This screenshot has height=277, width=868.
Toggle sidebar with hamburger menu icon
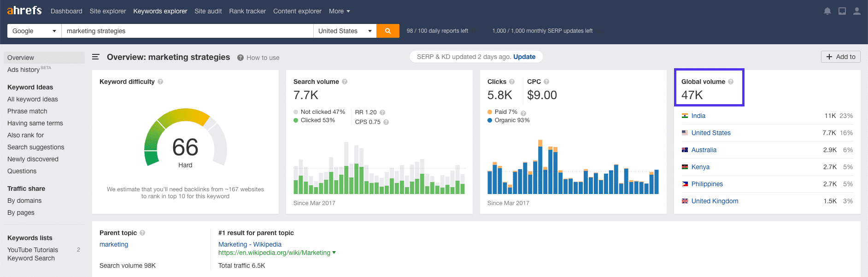tap(96, 57)
